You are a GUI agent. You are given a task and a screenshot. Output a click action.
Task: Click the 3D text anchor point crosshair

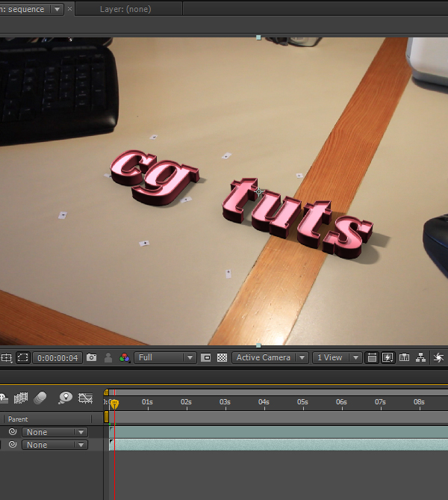tap(259, 191)
